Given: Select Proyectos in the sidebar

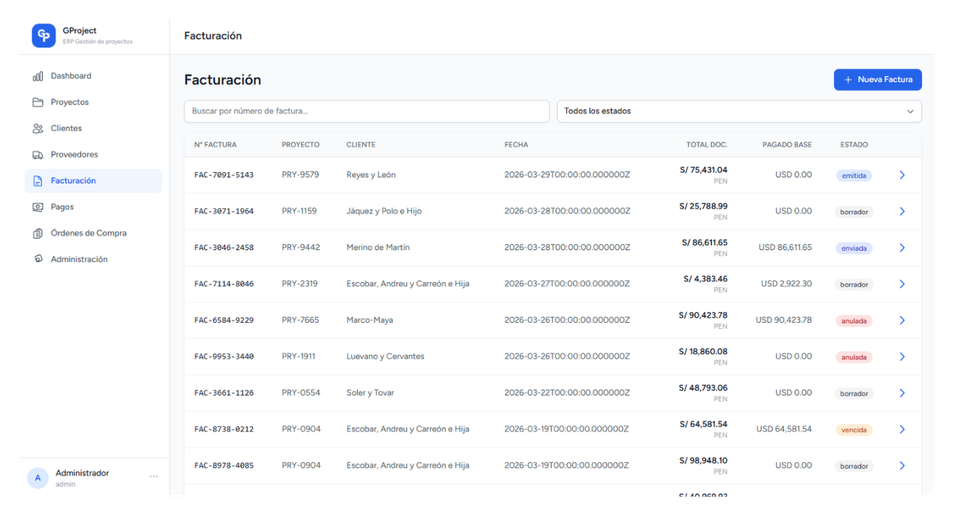Looking at the screenshot, I should pyautogui.click(x=70, y=102).
